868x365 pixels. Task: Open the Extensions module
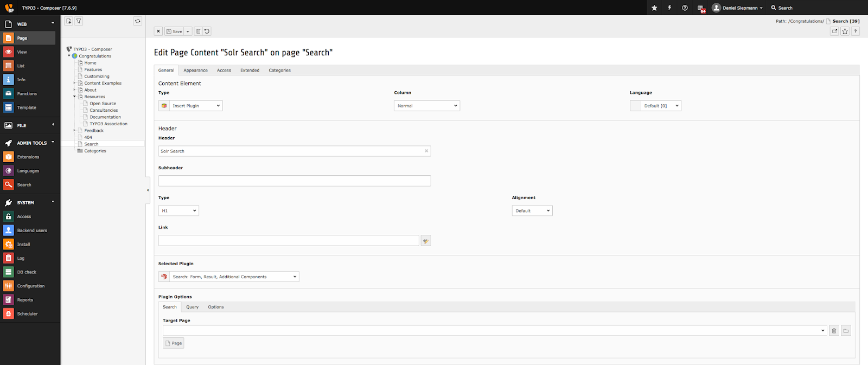pyautogui.click(x=28, y=157)
